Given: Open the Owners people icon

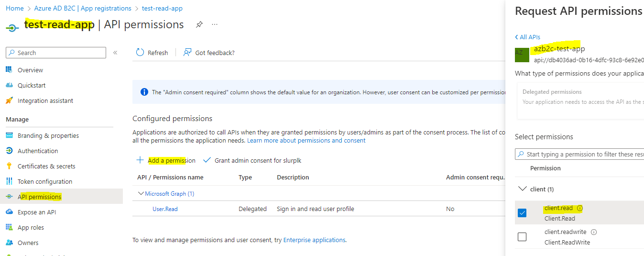Looking at the screenshot, I should (x=9, y=243).
